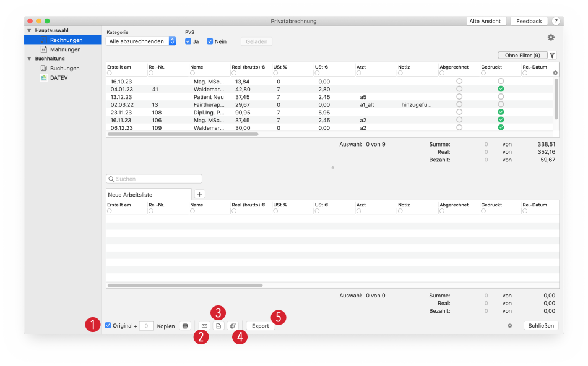
Task: Click the PDF document icon button
Action: 218,326
